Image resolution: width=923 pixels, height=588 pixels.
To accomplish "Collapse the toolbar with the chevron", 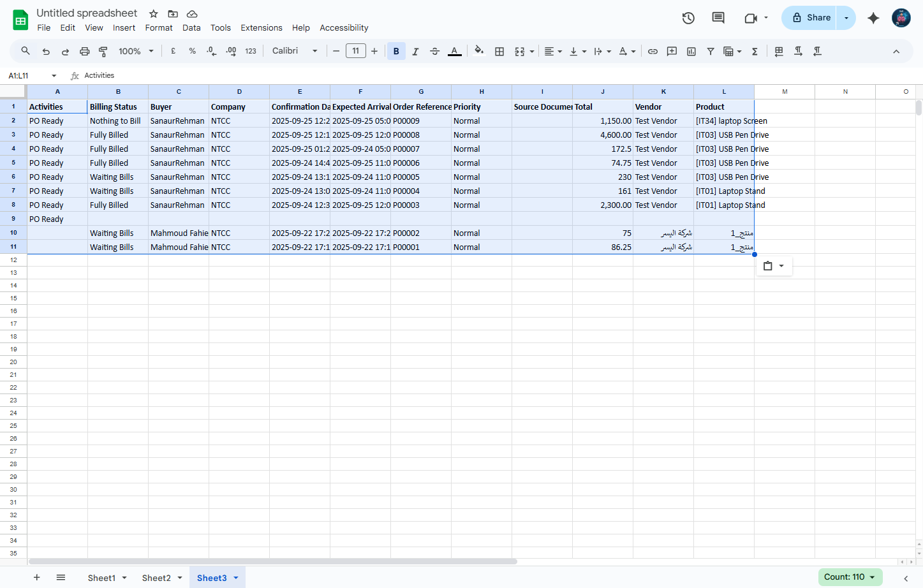I will [896, 52].
